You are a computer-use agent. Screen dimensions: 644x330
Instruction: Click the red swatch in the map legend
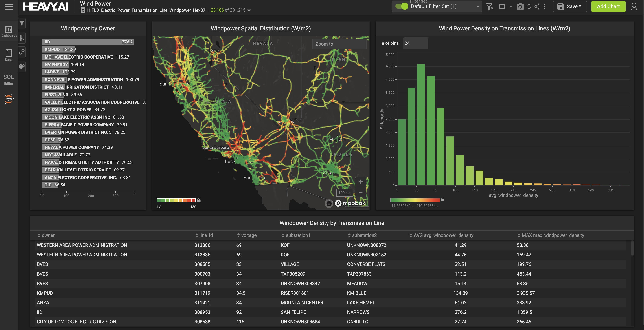pyautogui.click(x=193, y=200)
